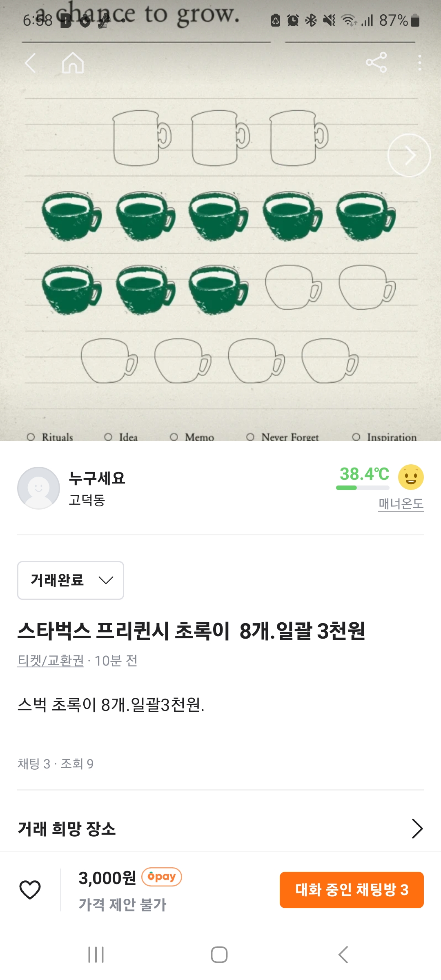The height and width of the screenshot is (980, 441).
Task: Open 대화 중인 채팅방 3 button
Action: coord(352,890)
